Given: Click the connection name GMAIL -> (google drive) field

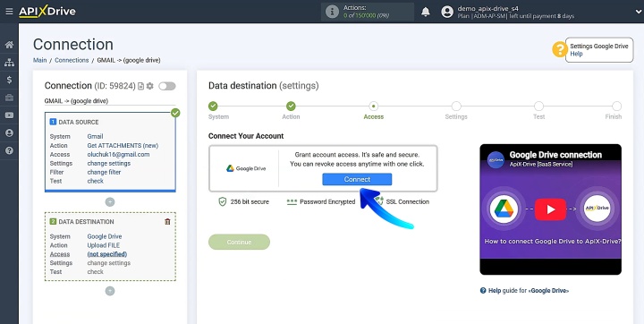Looking at the screenshot, I should 110,101.
